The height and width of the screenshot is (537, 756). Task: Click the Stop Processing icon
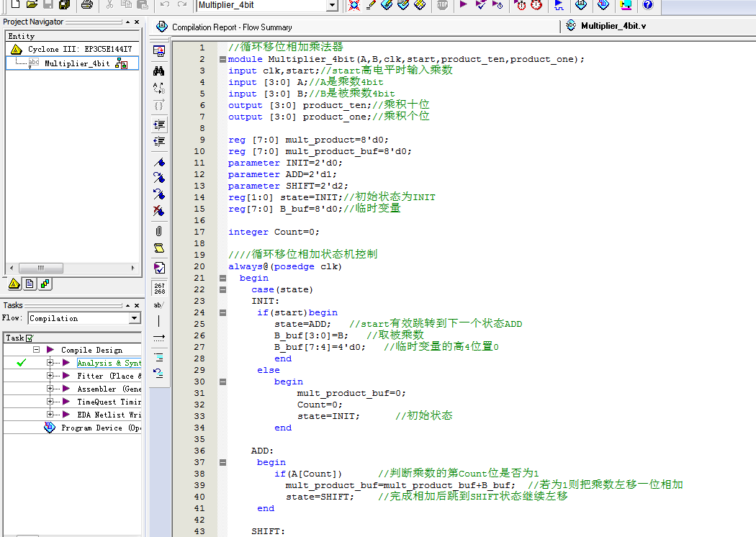pos(442,5)
